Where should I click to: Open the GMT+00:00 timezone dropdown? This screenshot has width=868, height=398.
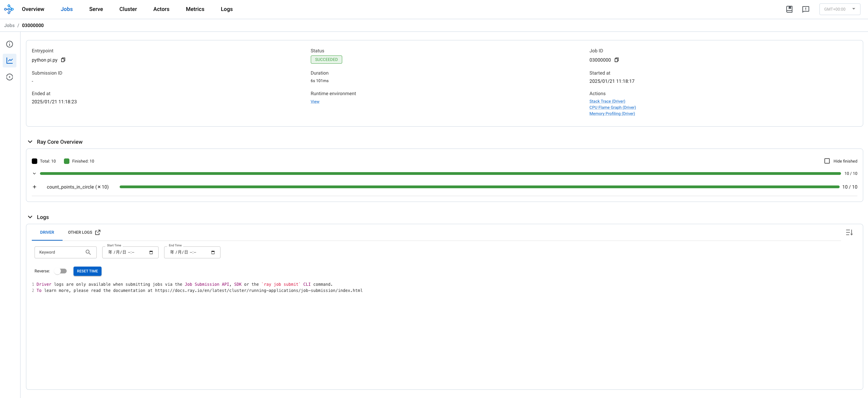click(839, 9)
